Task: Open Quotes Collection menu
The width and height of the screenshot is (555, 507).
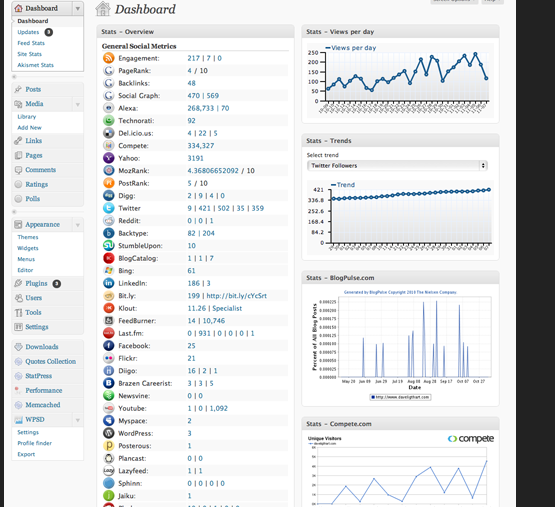Action: click(x=51, y=361)
